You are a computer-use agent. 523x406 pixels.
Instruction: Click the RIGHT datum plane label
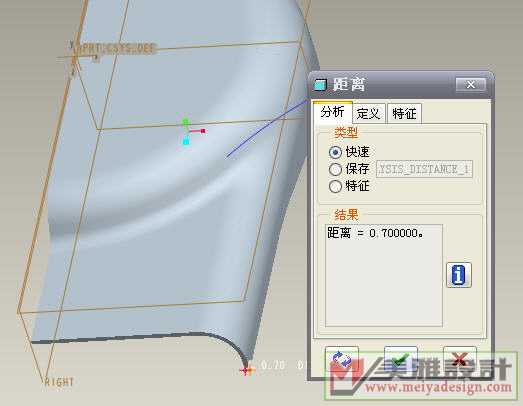pos(59,382)
